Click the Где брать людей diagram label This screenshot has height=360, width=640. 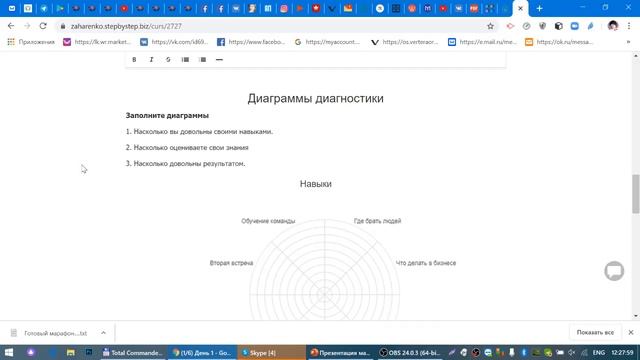377,221
